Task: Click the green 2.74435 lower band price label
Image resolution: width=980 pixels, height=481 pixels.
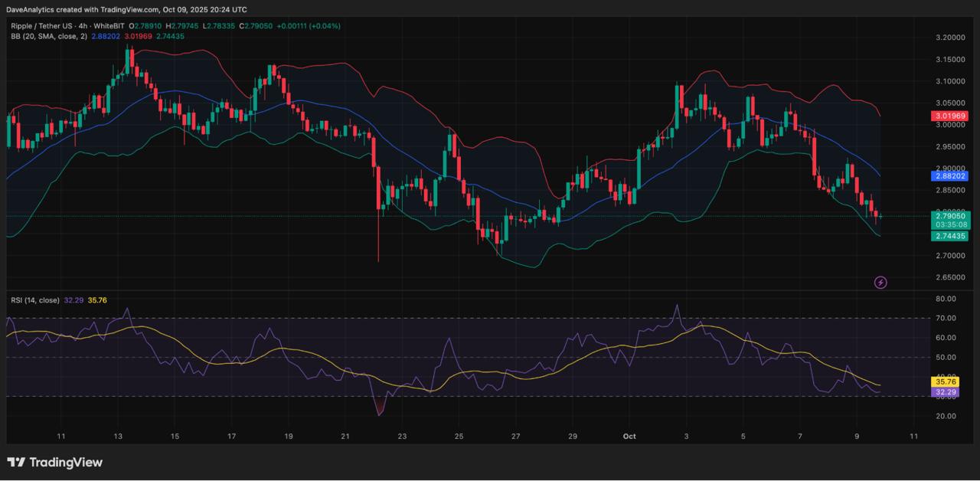Action: (949, 237)
